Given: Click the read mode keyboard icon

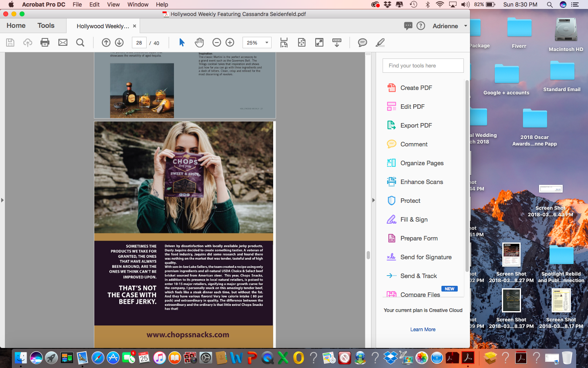Looking at the screenshot, I should 337,43.
